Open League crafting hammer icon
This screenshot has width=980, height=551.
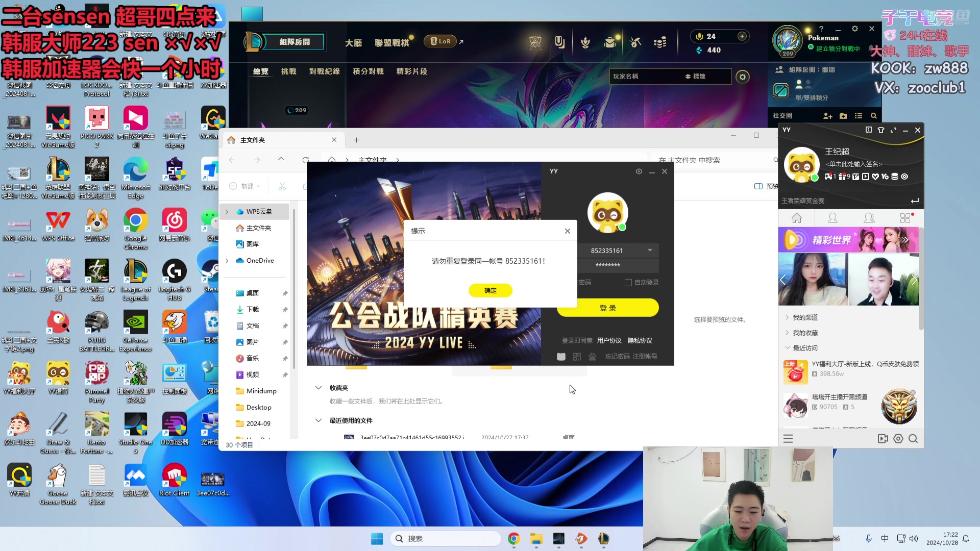point(635,42)
